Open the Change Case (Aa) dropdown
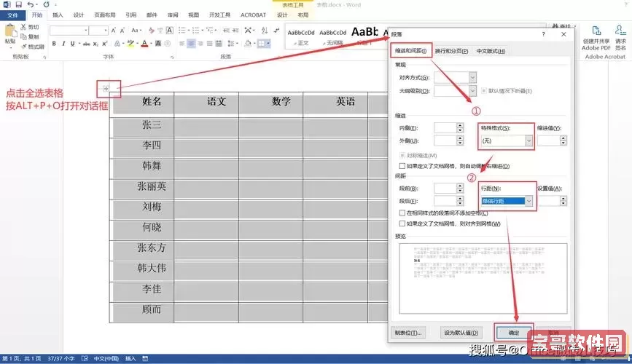Image resolution: width=632 pixels, height=364 pixels. pyautogui.click(x=136, y=30)
